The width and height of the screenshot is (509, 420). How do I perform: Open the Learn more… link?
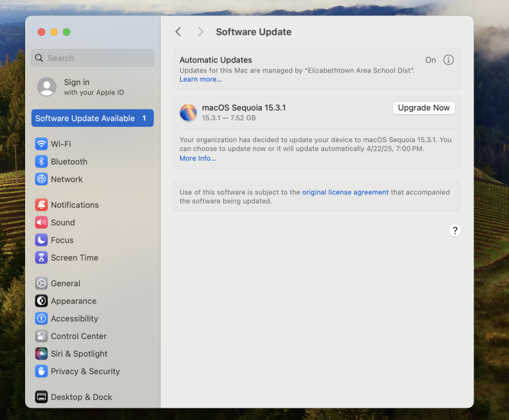coord(201,79)
